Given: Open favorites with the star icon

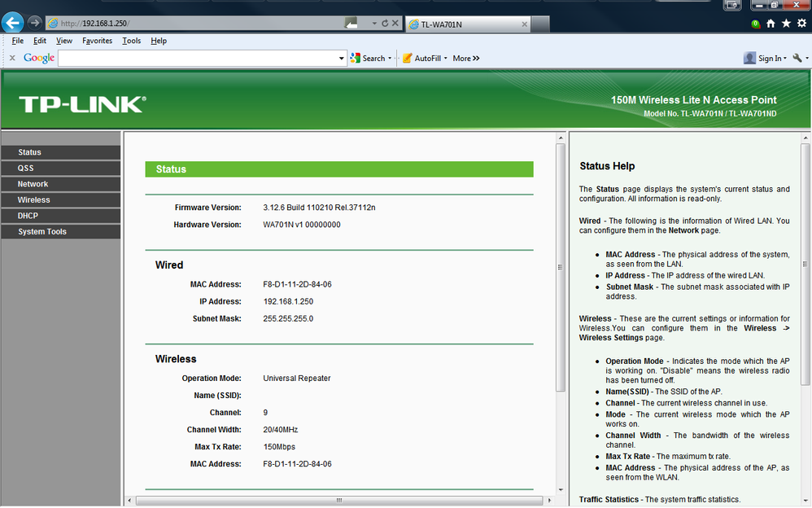Looking at the screenshot, I should point(786,24).
